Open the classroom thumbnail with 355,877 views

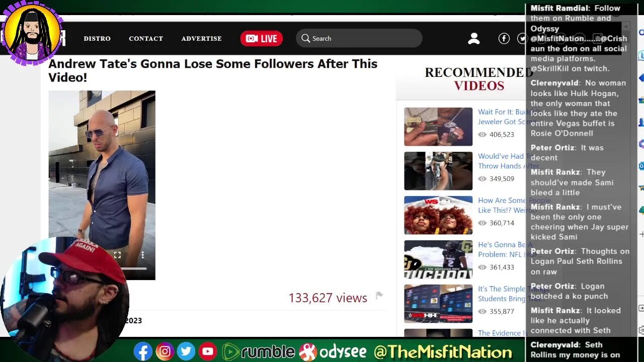(x=438, y=304)
